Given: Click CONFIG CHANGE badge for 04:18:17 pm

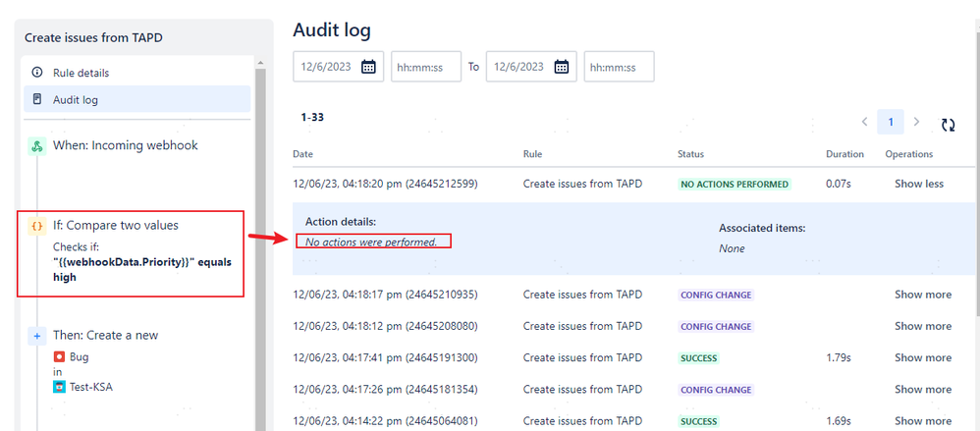Looking at the screenshot, I should (716, 295).
